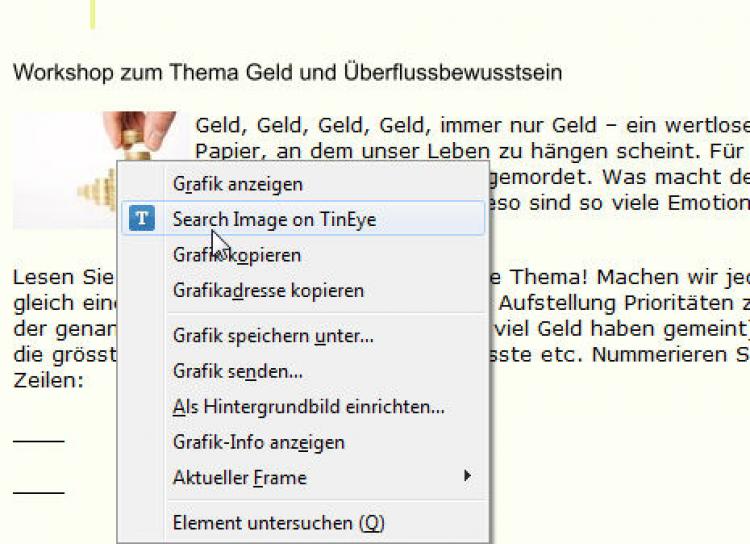Select 'Als Hintergrundbild einrichten...' entry

tap(308, 407)
